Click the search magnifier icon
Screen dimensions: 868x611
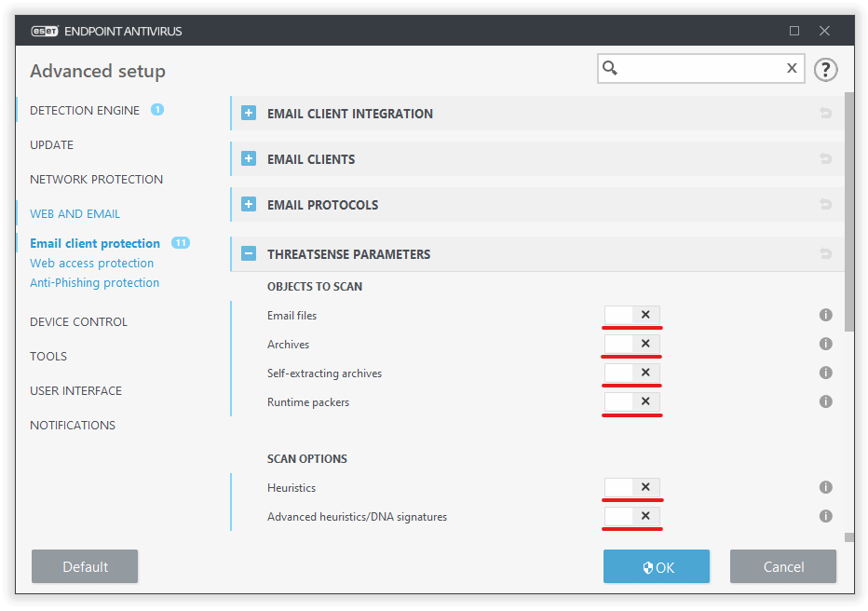click(x=610, y=68)
